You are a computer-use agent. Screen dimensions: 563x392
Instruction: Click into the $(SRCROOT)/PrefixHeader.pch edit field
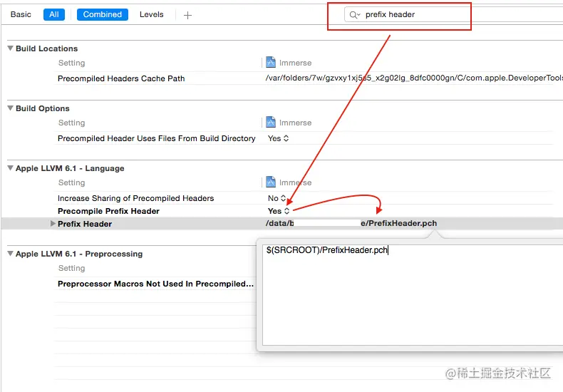tap(413, 295)
